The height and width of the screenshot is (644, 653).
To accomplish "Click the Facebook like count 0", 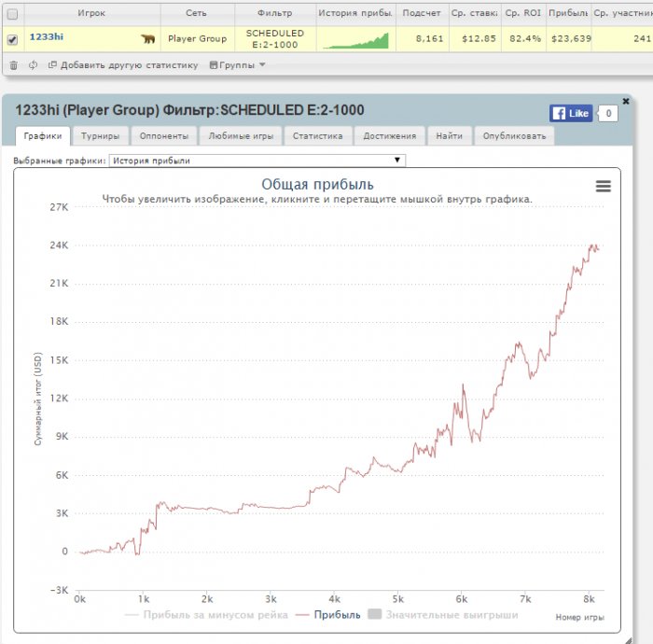I will pos(608,113).
